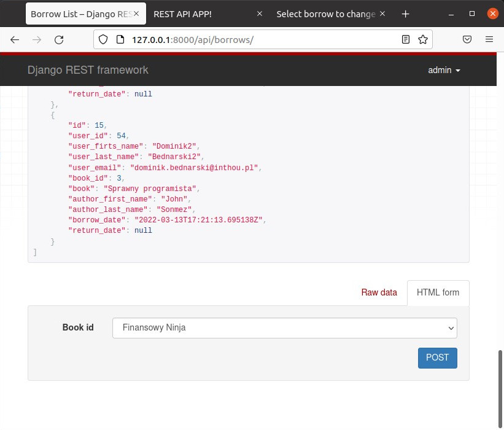This screenshot has width=504, height=430.
Task: Click the browser back arrow
Action: [15, 39]
